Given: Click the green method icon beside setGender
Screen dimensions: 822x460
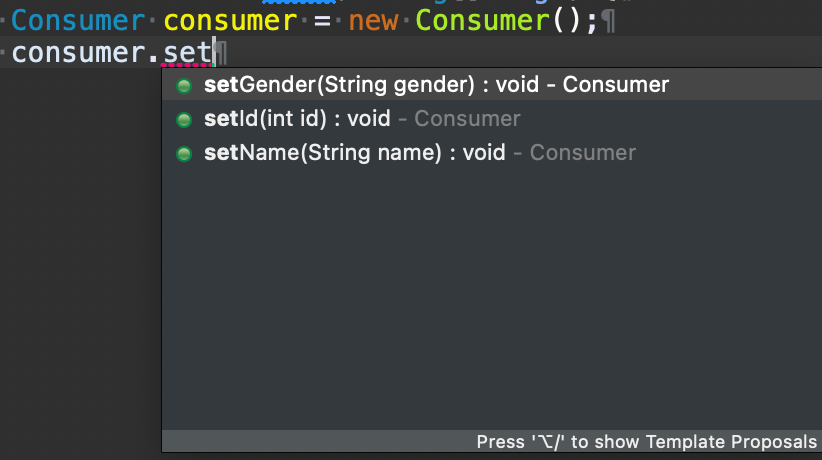Looking at the screenshot, I should pyautogui.click(x=183, y=86).
